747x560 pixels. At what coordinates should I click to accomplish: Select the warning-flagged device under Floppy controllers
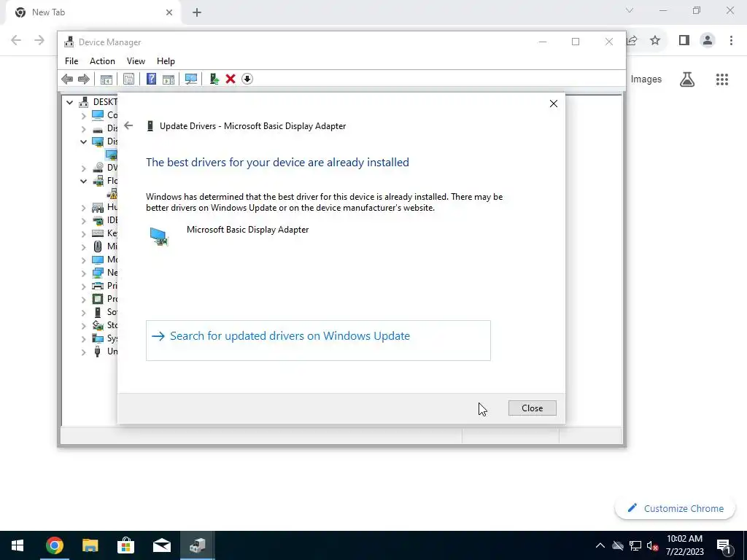(x=112, y=194)
